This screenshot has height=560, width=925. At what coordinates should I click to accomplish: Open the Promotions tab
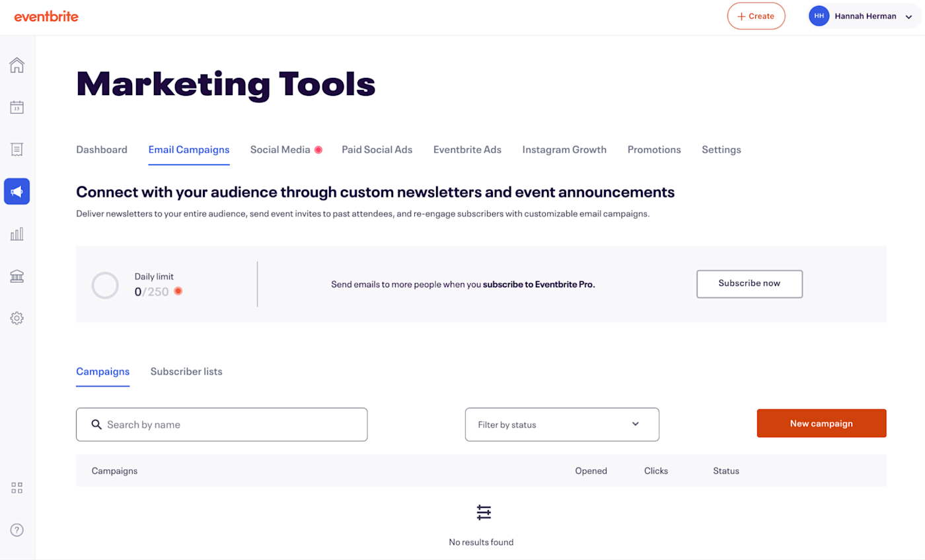(x=654, y=150)
